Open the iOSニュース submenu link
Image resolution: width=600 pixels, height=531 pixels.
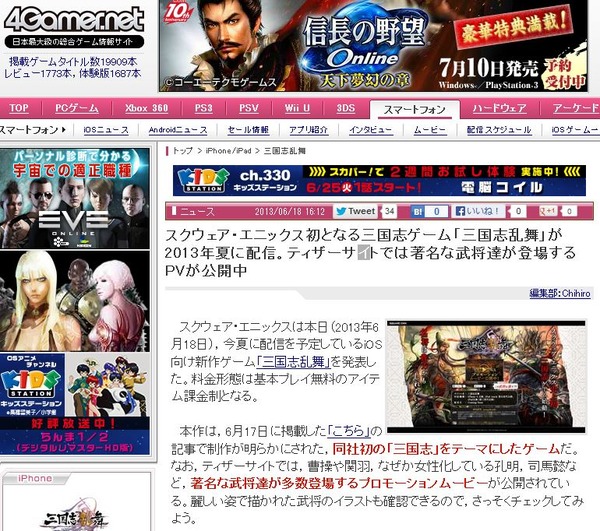pyautogui.click(x=106, y=130)
